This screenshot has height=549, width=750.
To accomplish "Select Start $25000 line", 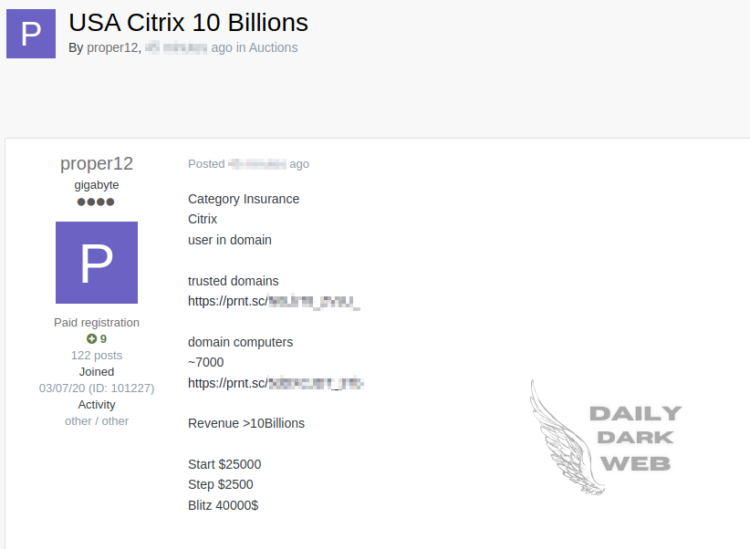I will pos(224,464).
